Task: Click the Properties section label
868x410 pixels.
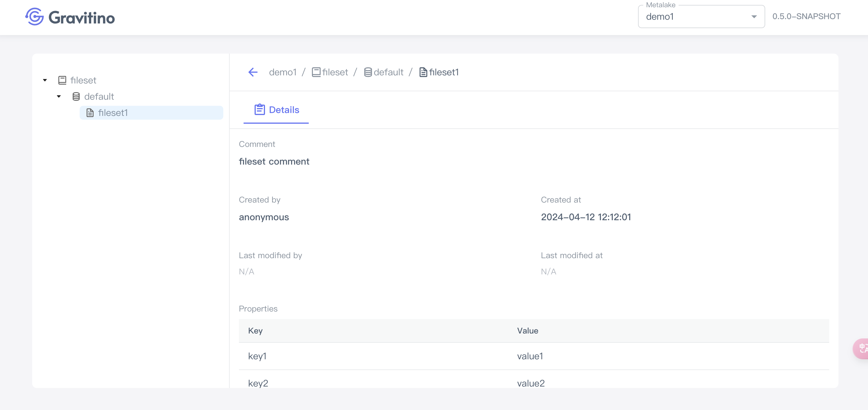Action: [258, 309]
